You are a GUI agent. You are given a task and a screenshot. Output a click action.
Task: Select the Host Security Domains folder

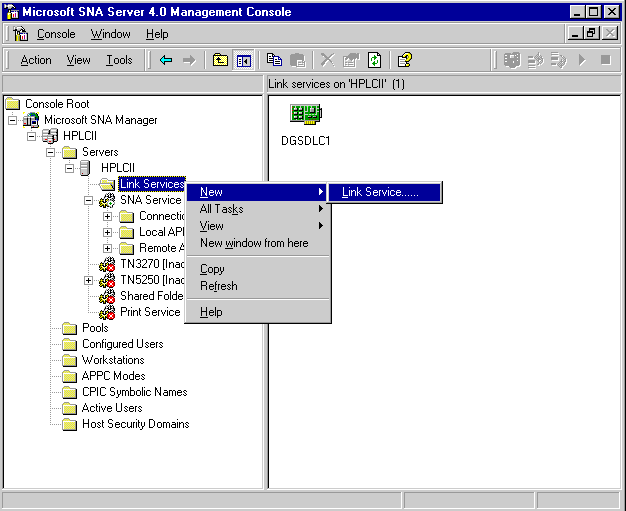(135, 424)
